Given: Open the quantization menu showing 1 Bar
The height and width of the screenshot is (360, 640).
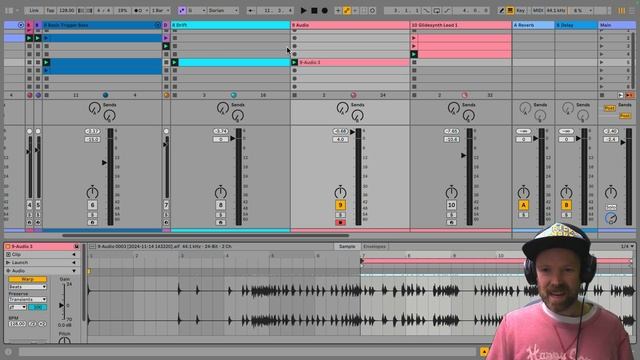Looking at the screenshot, I should (160, 11).
